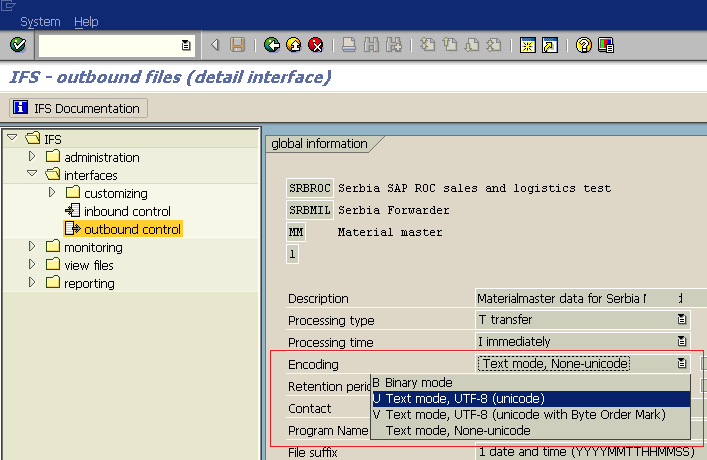
Task: Click the SRBMIL partner field
Action: [x=310, y=210]
